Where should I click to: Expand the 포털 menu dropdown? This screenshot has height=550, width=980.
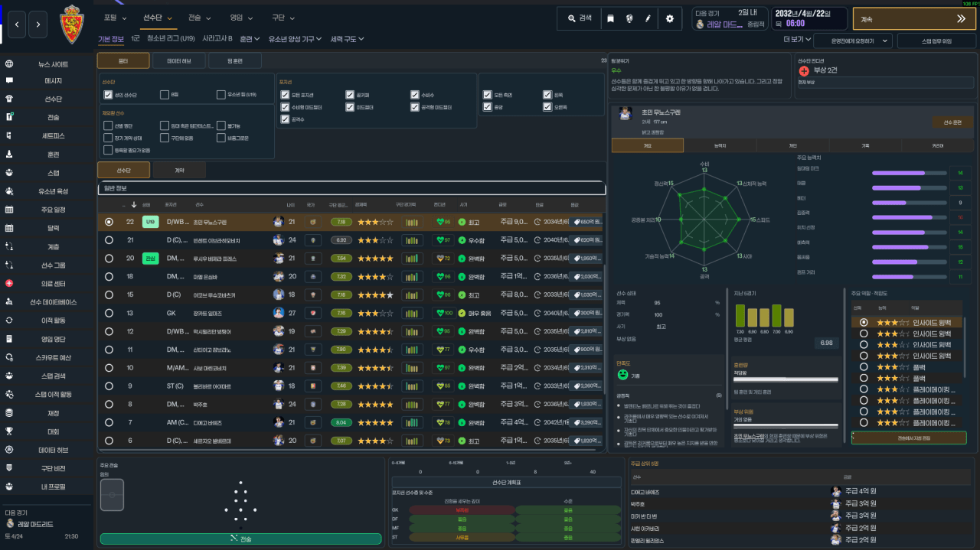[x=115, y=17]
